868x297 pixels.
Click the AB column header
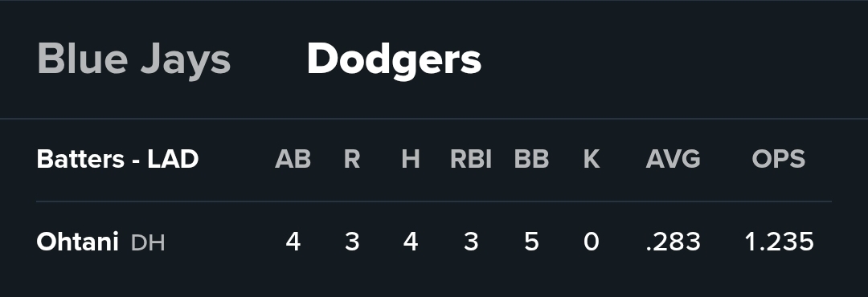(293, 159)
